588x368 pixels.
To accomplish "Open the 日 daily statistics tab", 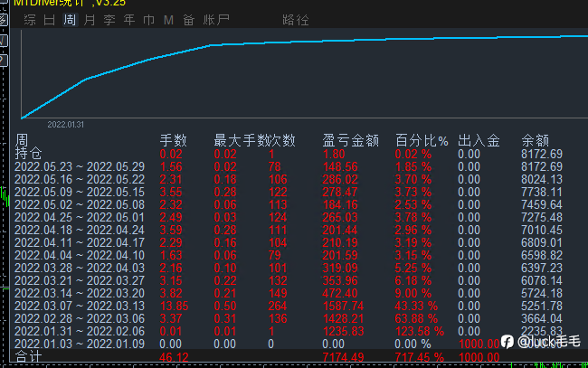I will click(50, 20).
